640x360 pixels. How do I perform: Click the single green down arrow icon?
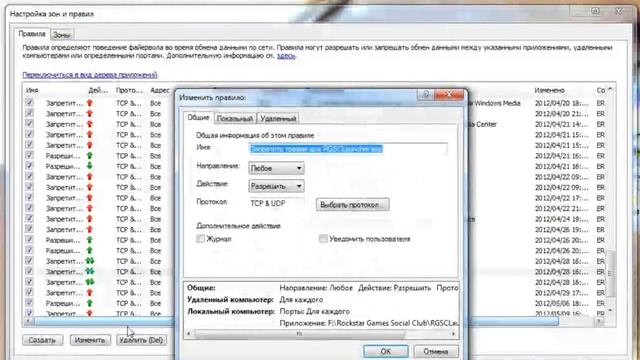(90, 166)
